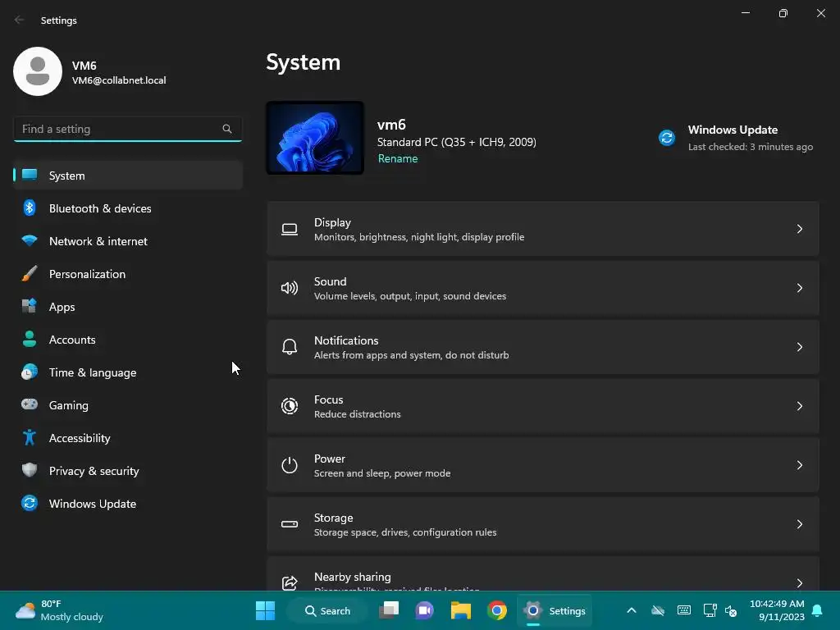Select the Time & language label
Screen dimensions: 840x630
tap(93, 372)
